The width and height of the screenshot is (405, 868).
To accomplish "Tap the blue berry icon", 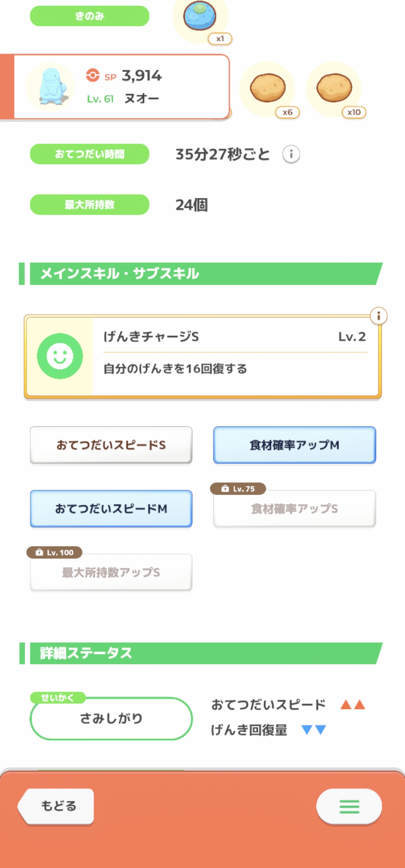I will 199,16.
